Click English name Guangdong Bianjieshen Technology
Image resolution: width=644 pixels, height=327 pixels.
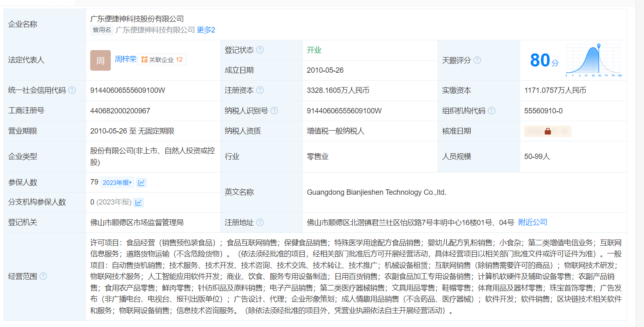coord(377,192)
